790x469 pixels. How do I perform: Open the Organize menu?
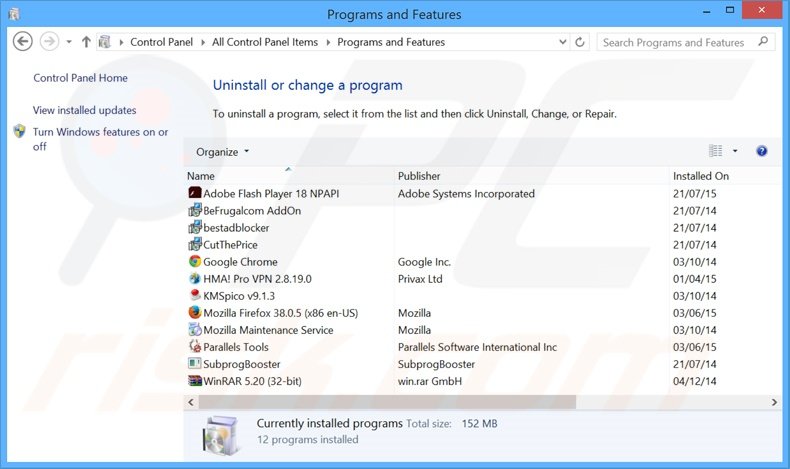coord(222,152)
